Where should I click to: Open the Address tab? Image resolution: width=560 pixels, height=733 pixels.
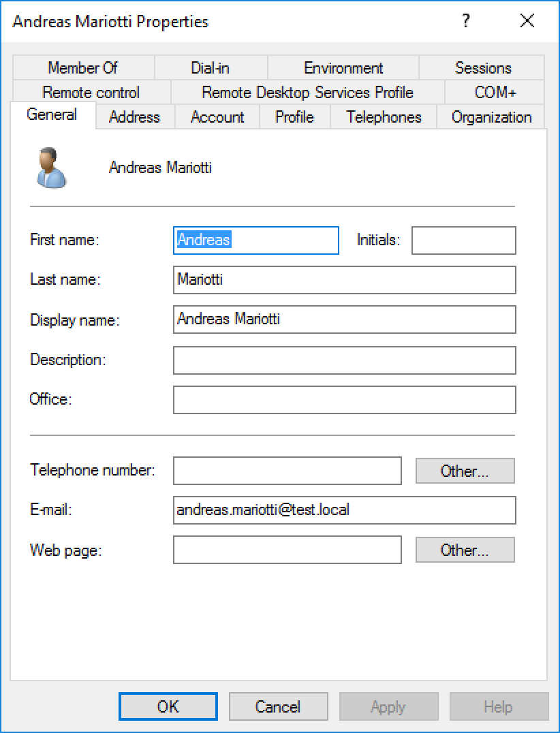(x=134, y=117)
